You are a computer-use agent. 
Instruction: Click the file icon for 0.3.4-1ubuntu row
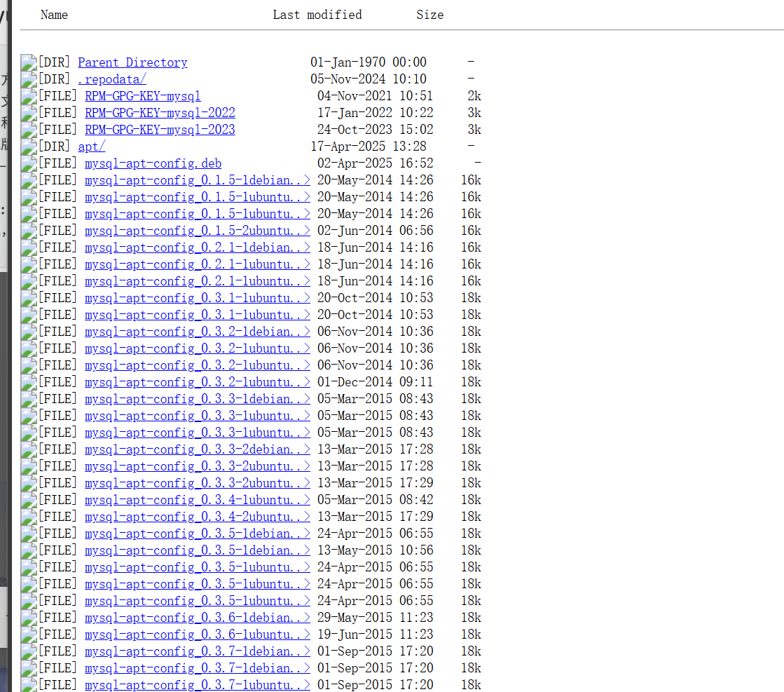pyautogui.click(x=29, y=500)
